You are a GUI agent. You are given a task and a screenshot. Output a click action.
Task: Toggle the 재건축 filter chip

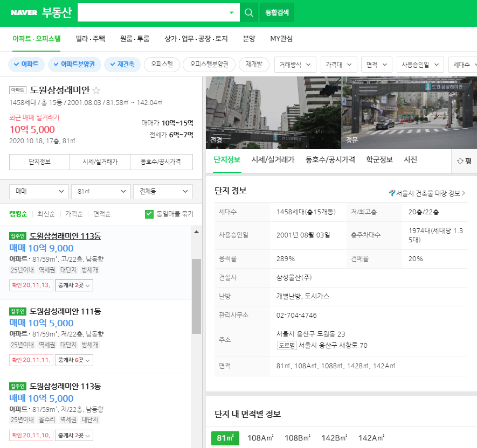122,65
